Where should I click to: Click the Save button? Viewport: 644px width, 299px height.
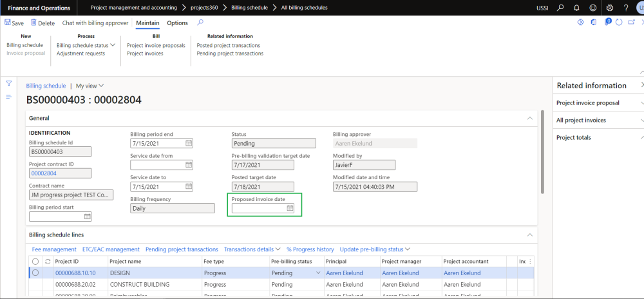point(14,23)
